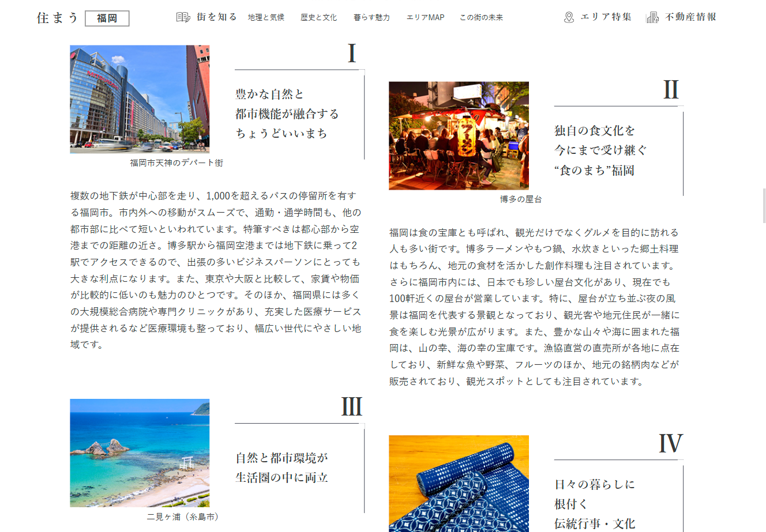Viewport: 766px width, 532px height.
Task: Open the エリアMAP page
Action: coord(425,17)
